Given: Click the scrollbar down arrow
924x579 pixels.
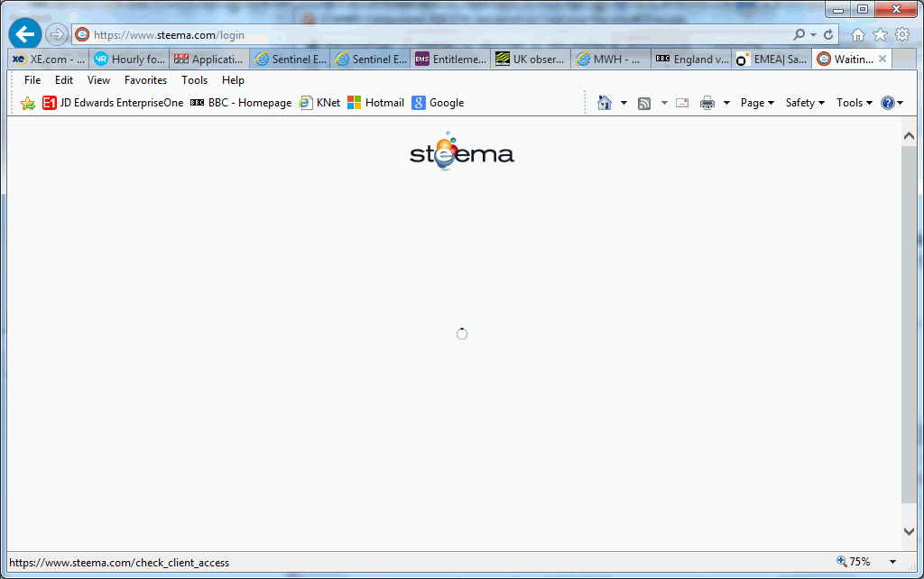Looking at the screenshot, I should pyautogui.click(x=909, y=530).
